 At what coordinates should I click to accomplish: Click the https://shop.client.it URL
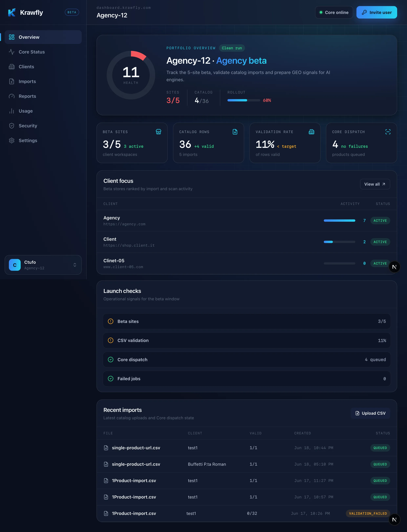click(x=129, y=245)
